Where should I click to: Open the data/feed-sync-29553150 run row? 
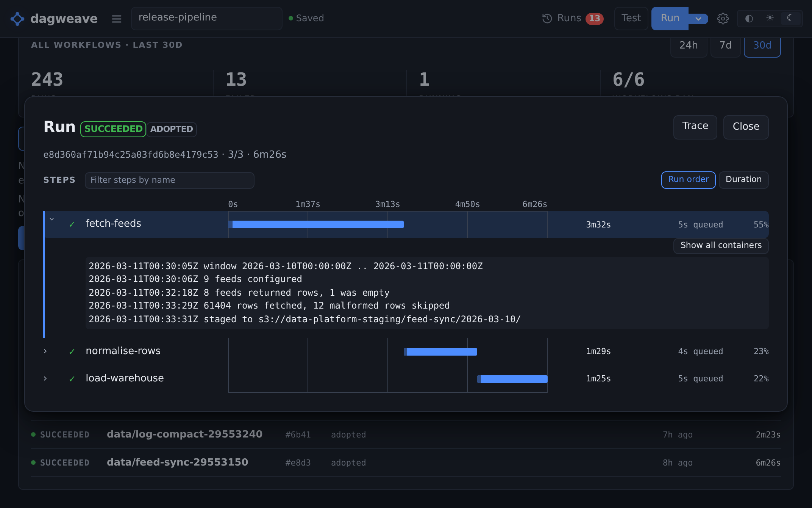pos(406,463)
